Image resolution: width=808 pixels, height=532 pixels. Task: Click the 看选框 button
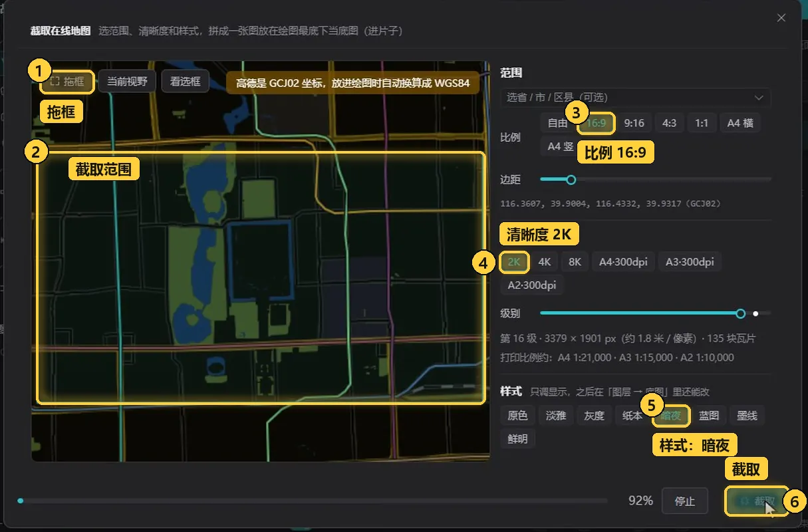click(186, 81)
